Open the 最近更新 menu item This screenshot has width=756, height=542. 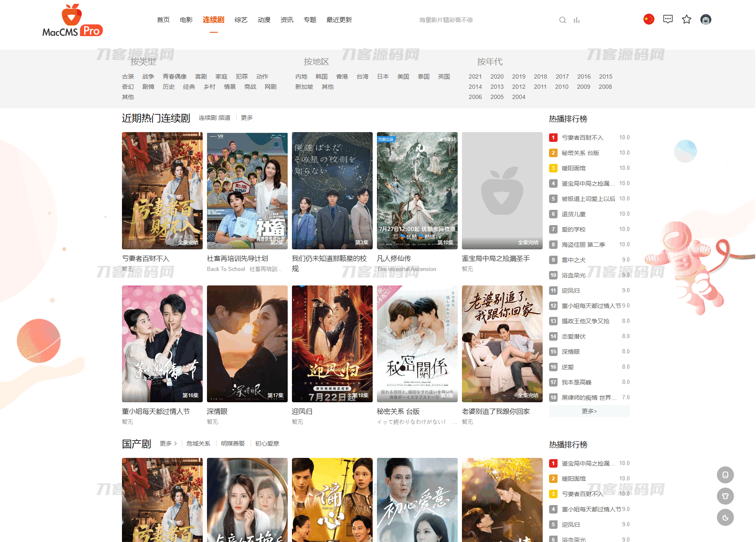(x=339, y=20)
